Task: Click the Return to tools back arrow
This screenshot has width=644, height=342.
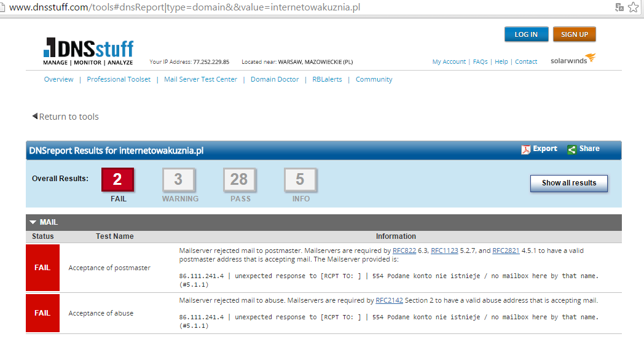Action: pos(35,116)
